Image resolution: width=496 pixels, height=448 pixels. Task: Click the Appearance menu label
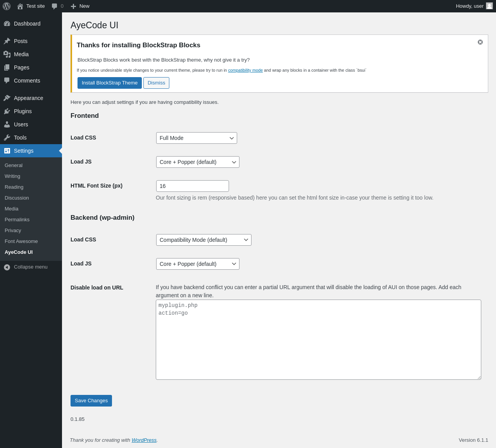[x=29, y=98]
